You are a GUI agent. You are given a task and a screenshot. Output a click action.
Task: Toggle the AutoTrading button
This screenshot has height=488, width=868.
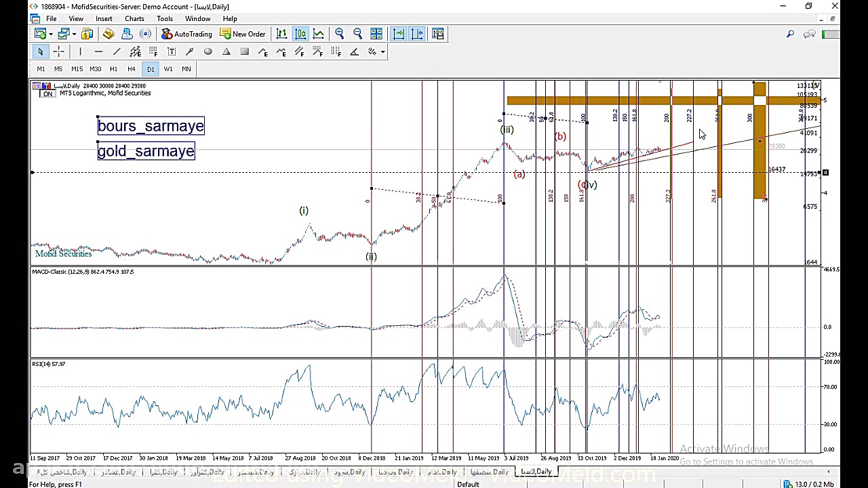[187, 34]
